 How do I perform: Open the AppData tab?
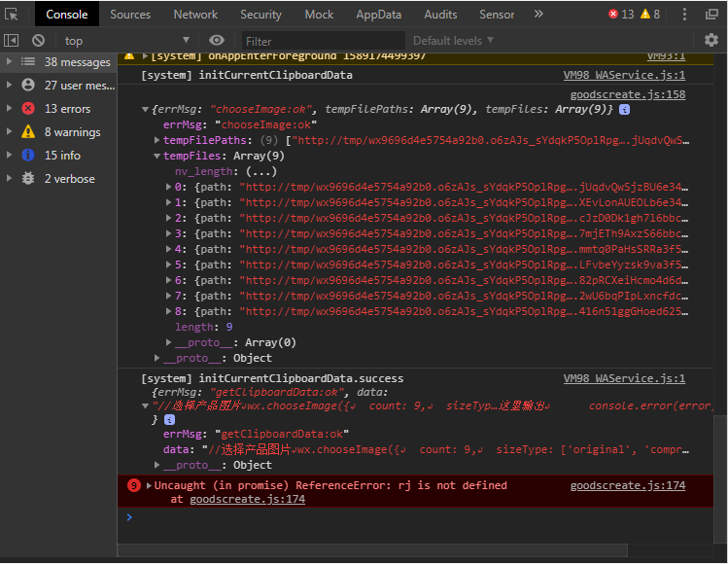point(378,15)
